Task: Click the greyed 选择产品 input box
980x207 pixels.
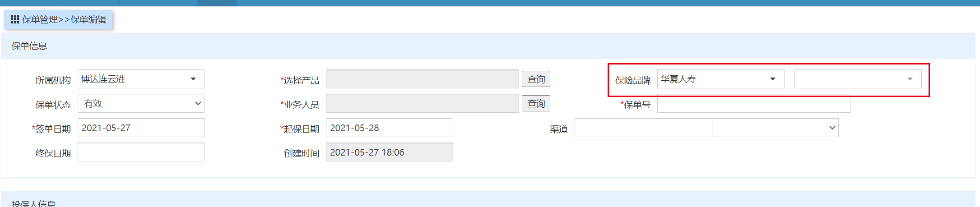Action: point(422,79)
